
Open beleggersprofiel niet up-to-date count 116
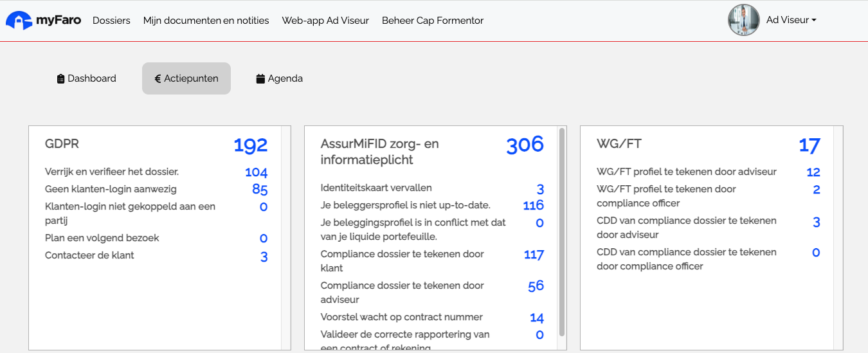click(533, 206)
